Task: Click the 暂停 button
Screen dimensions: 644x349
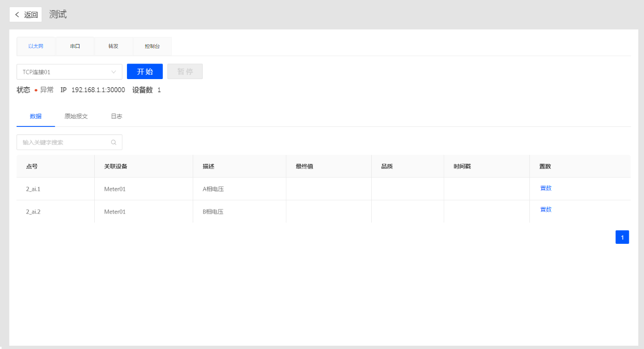Action: pos(185,72)
